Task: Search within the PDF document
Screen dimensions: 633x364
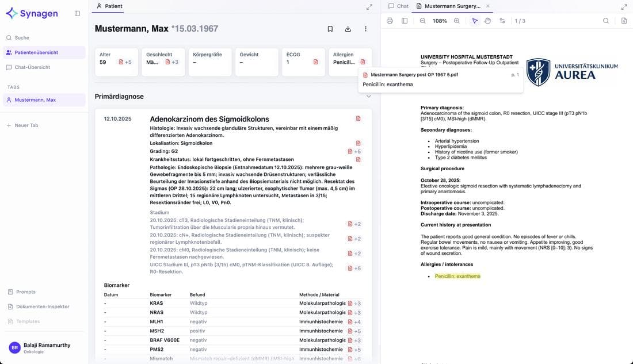Action: point(606,21)
